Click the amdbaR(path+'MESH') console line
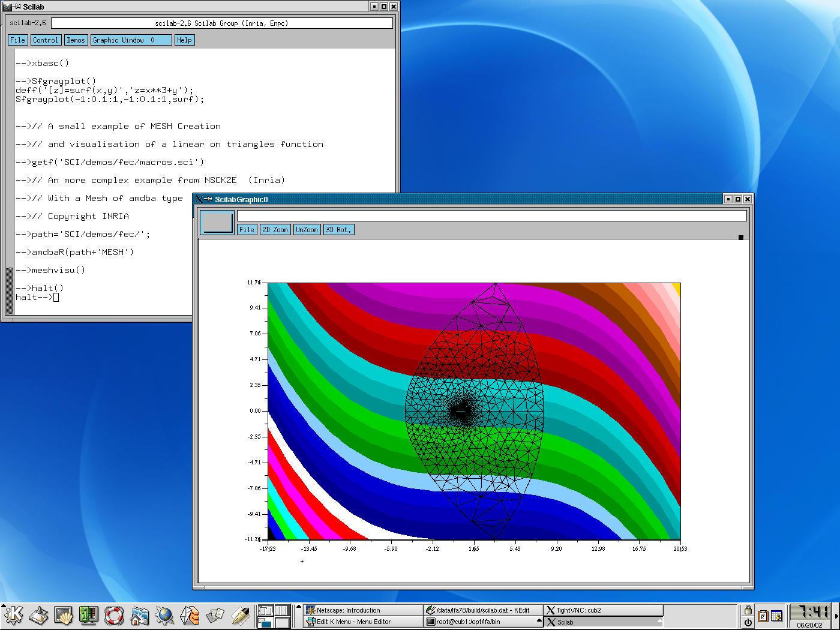The height and width of the screenshot is (630, 840). (x=75, y=252)
